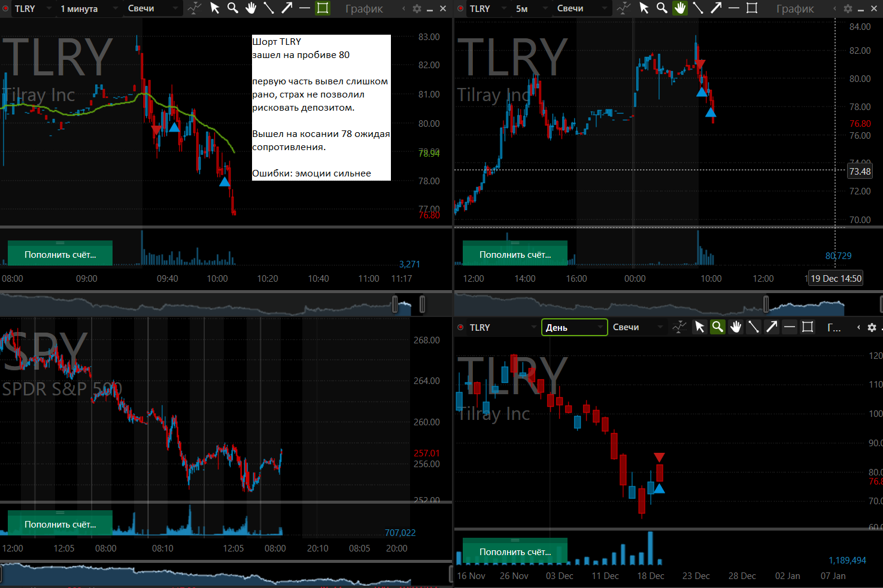883x588 pixels.
Task: Open the indicators icon in the daily chart
Action: (679, 327)
